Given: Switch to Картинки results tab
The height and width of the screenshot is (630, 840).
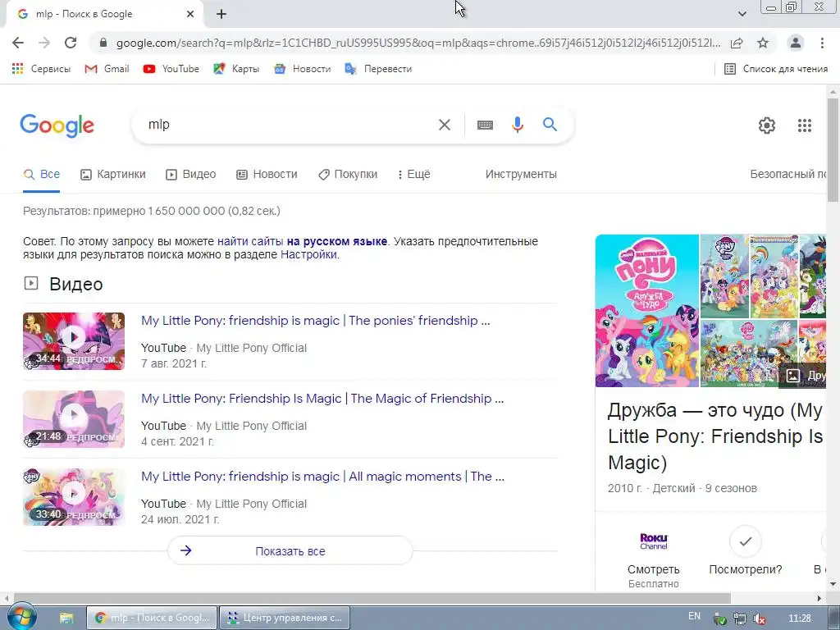Looking at the screenshot, I should pos(113,174).
